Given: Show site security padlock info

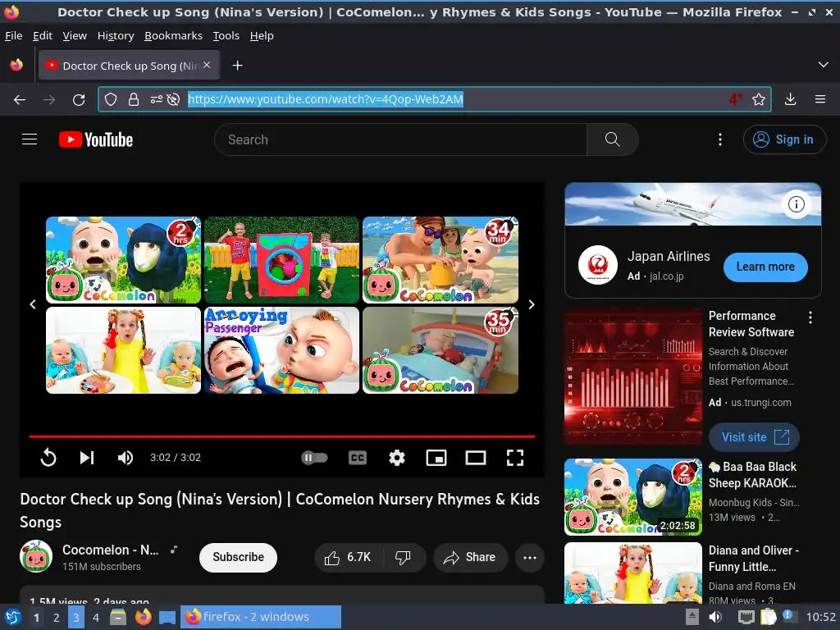Looking at the screenshot, I should pos(134,99).
